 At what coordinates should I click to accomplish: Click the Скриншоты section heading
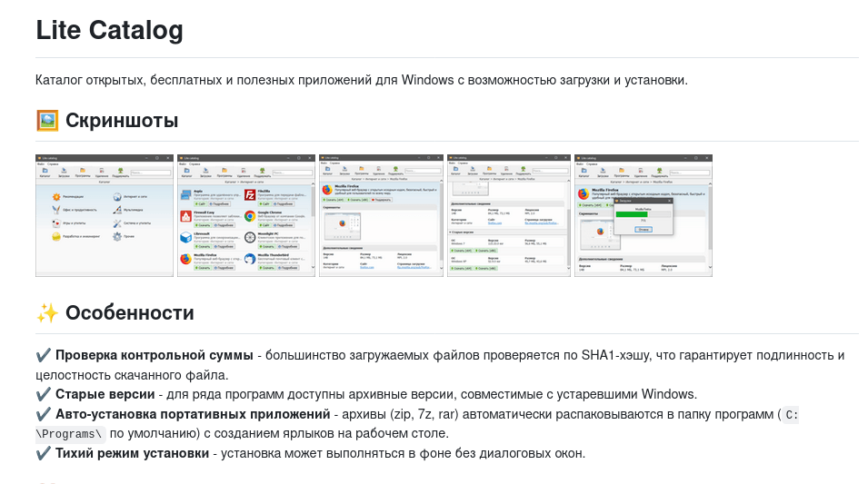pyautogui.click(x=122, y=121)
